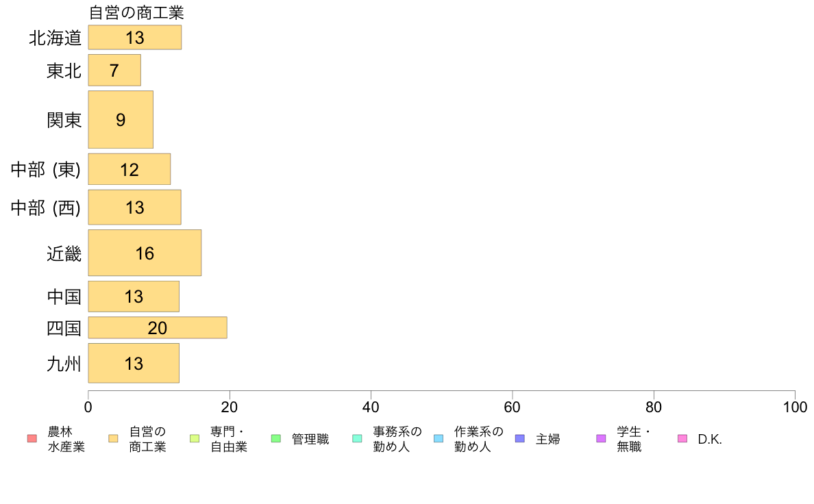Screen dimensions: 814x504
Task: Select the 九州 bar showing 13
Action: click(134, 364)
